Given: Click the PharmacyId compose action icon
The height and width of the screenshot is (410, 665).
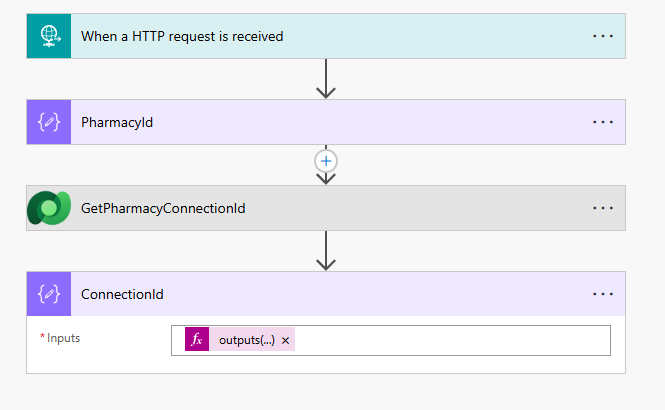Looking at the screenshot, I should point(49,122).
